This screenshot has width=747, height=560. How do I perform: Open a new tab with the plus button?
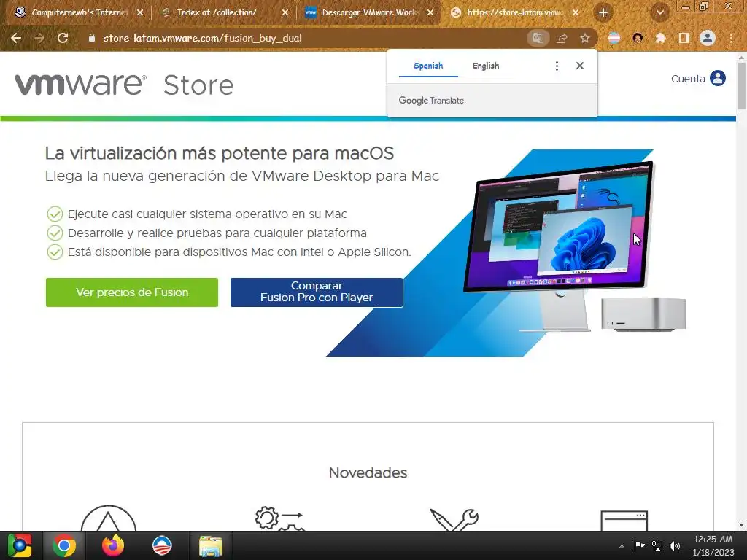(603, 13)
